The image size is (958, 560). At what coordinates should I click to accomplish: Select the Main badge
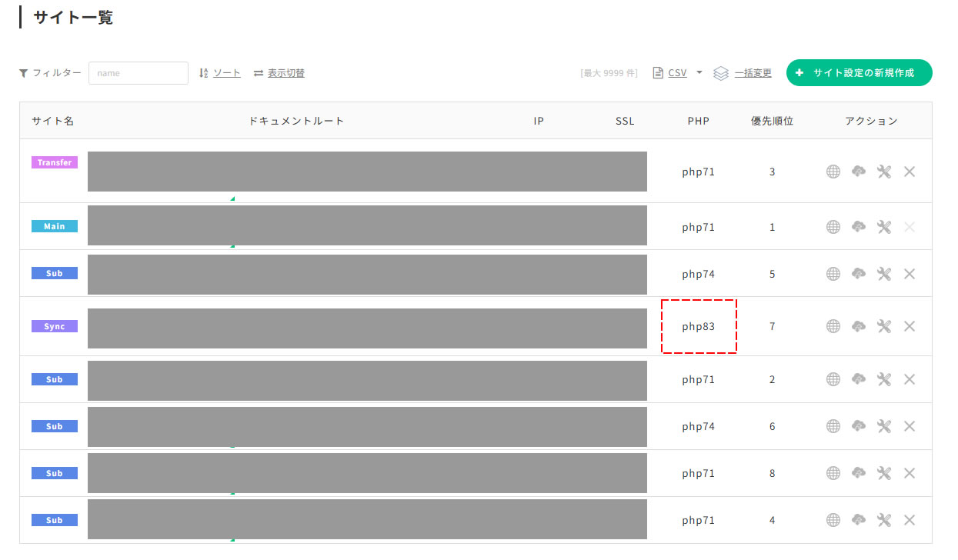tap(55, 226)
